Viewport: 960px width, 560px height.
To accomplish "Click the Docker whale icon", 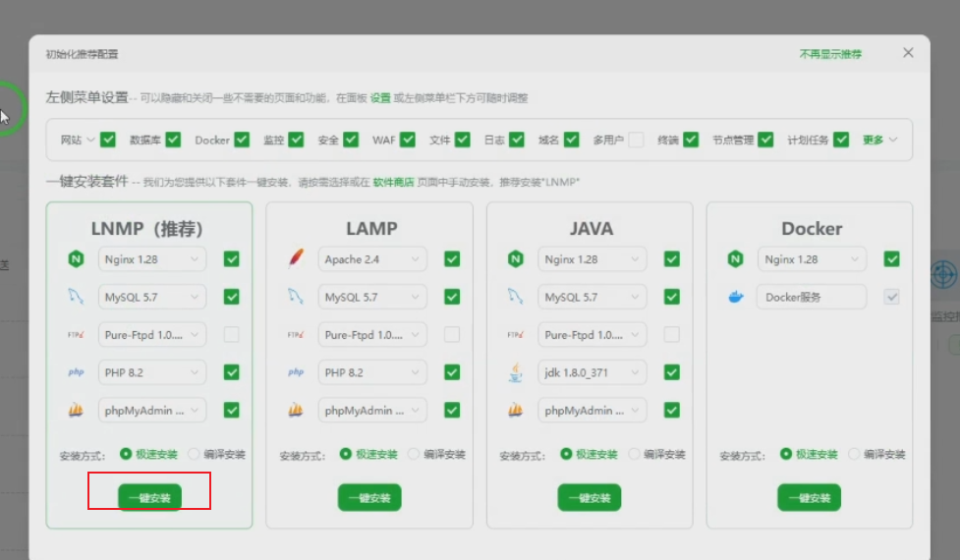I will click(x=735, y=298).
